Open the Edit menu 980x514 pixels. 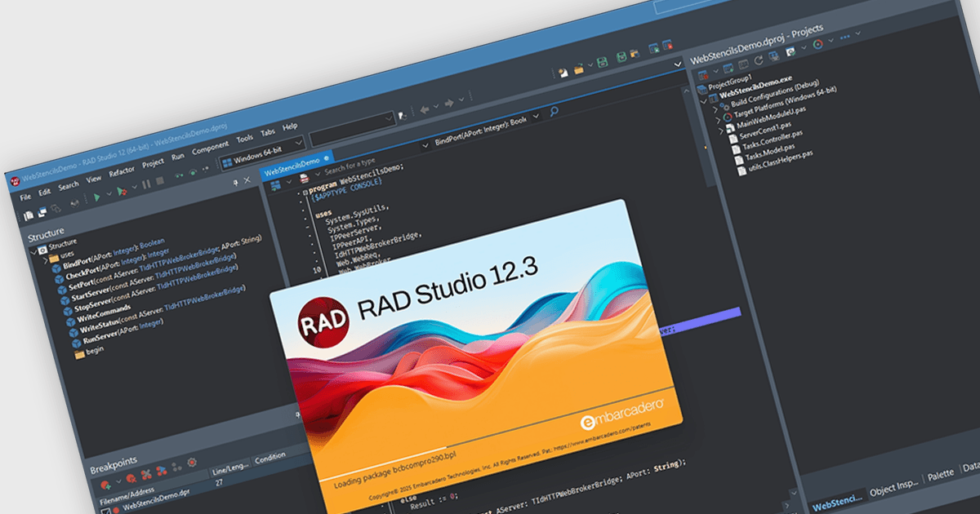click(x=44, y=193)
